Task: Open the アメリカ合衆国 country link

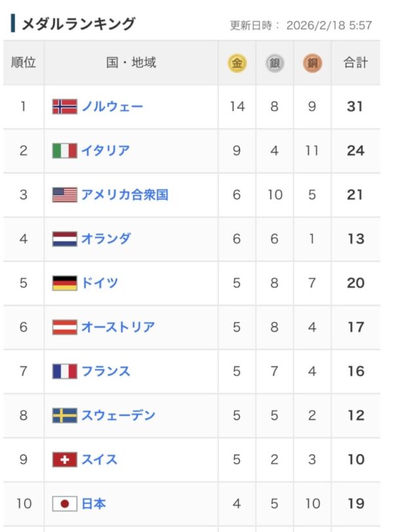Action: tap(124, 195)
